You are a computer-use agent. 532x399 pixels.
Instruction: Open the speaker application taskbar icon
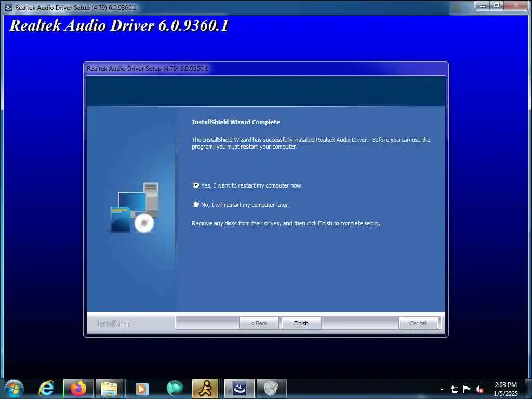tap(271, 389)
